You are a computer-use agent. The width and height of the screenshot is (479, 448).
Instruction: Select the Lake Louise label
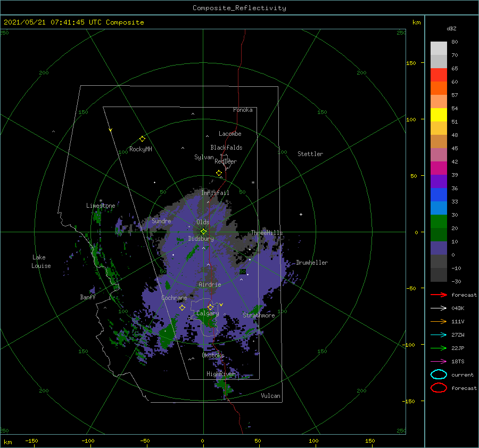[x=41, y=262]
